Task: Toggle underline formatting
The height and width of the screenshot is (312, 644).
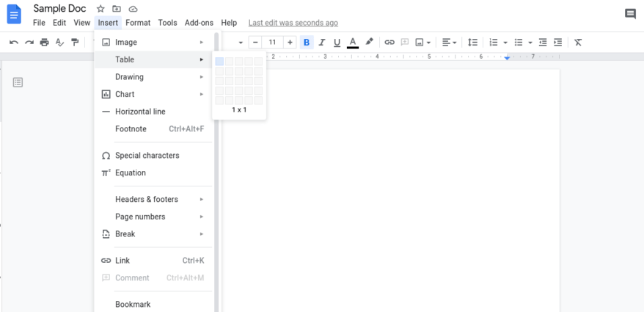Action: pos(337,42)
